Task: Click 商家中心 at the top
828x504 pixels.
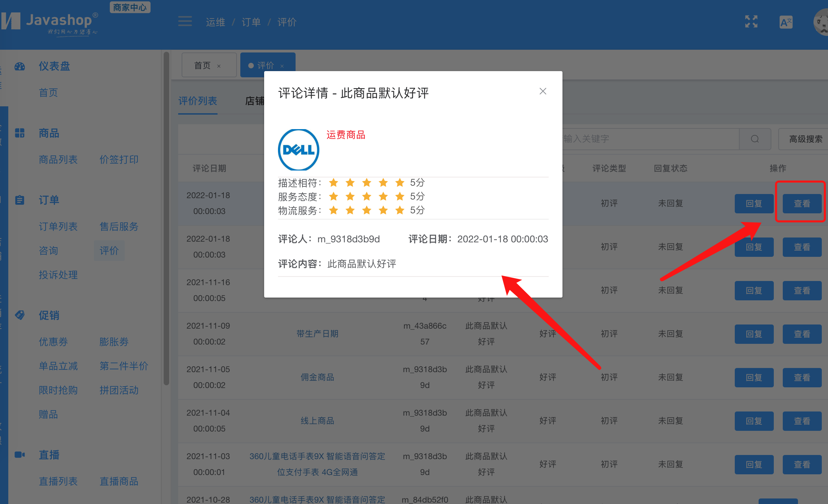Action: point(130,7)
